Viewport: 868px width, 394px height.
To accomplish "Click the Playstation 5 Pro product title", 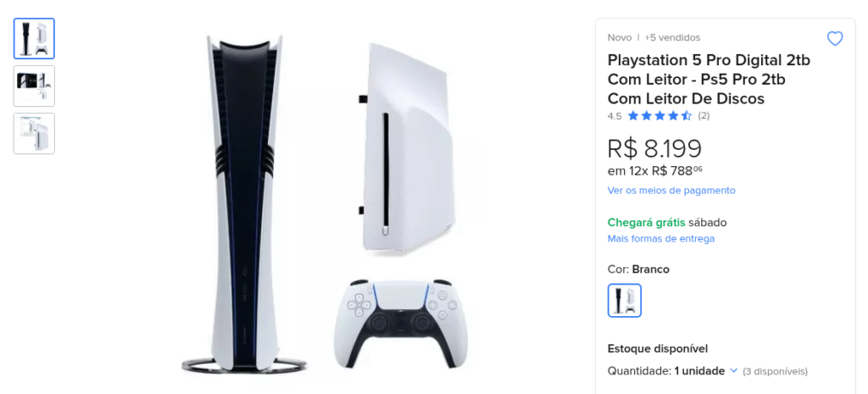I will click(x=709, y=79).
